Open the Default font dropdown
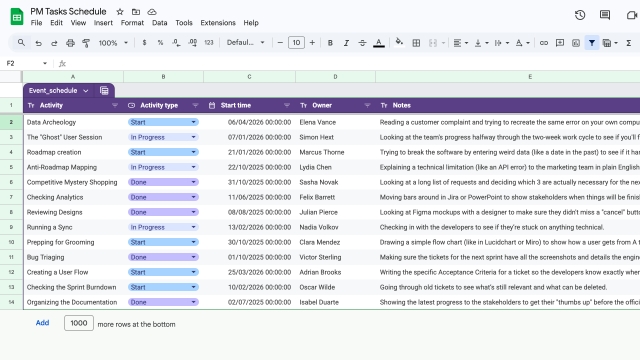Image resolution: width=640 pixels, height=360 pixels. (x=246, y=42)
